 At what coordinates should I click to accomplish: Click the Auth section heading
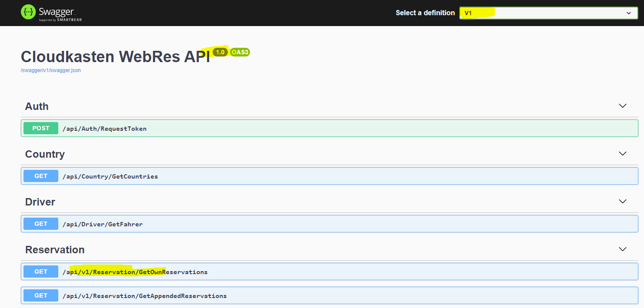[37, 106]
